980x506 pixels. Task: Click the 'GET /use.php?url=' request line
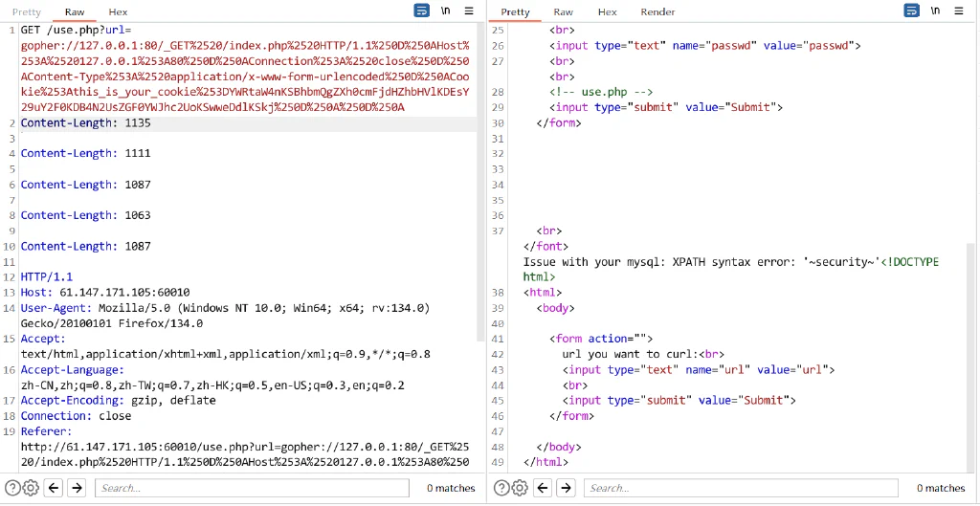point(77,30)
